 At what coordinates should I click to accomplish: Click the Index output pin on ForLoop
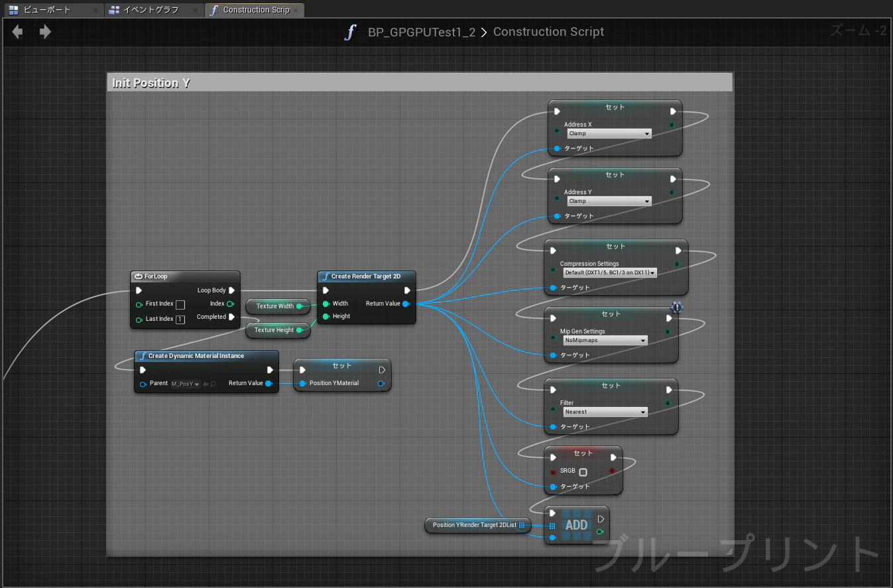coord(231,304)
